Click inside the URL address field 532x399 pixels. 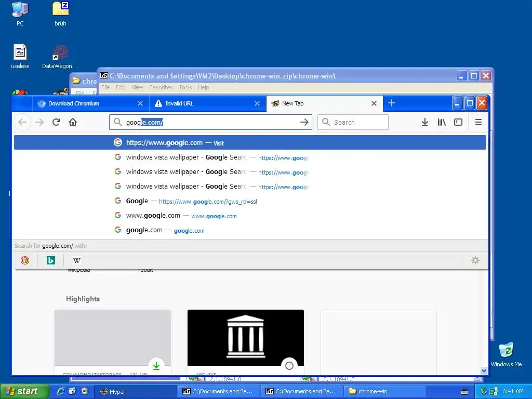[x=210, y=122]
